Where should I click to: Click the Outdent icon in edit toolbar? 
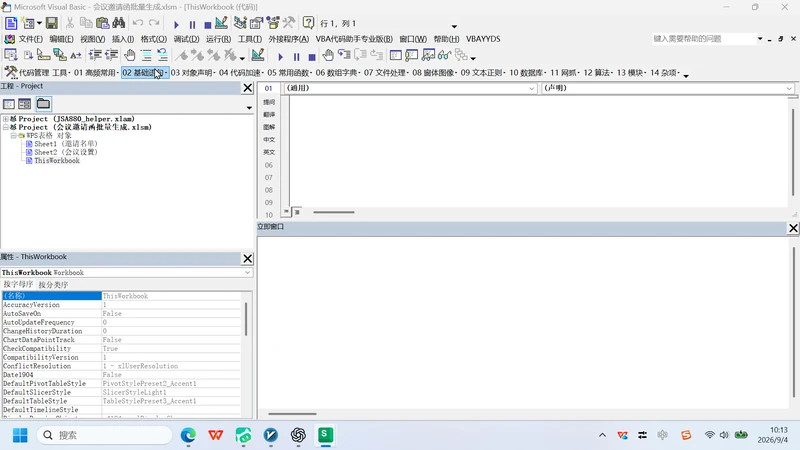click(x=111, y=55)
